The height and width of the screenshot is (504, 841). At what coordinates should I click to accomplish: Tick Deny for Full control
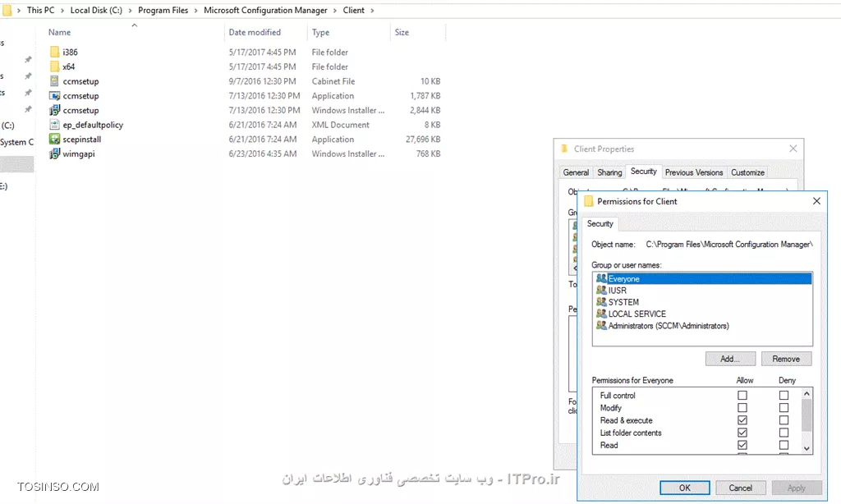pos(784,395)
